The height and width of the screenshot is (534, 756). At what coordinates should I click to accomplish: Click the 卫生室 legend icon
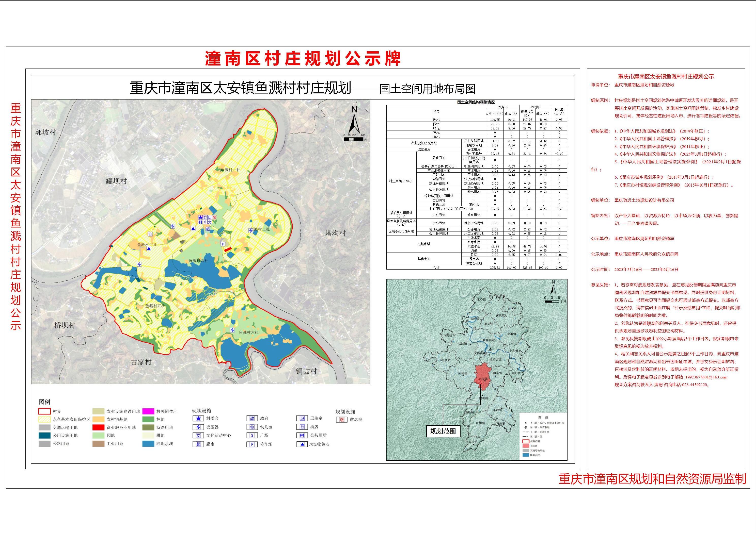point(302,419)
